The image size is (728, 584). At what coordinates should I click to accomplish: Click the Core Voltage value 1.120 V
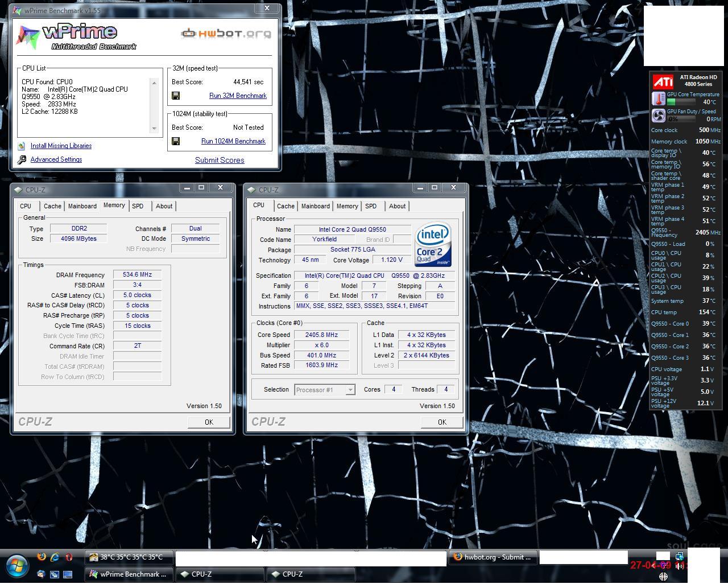tap(392, 260)
